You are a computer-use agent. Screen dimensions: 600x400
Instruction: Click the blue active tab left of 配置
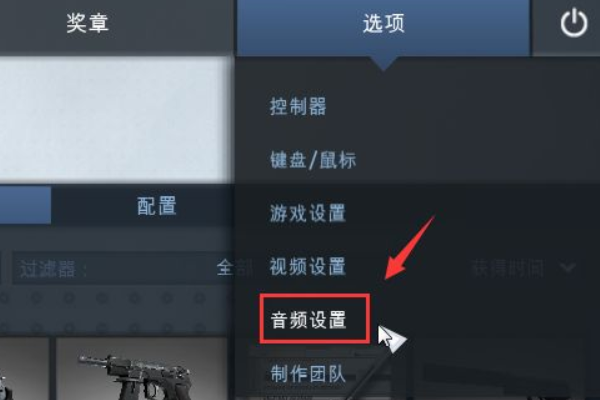[x=25, y=205]
